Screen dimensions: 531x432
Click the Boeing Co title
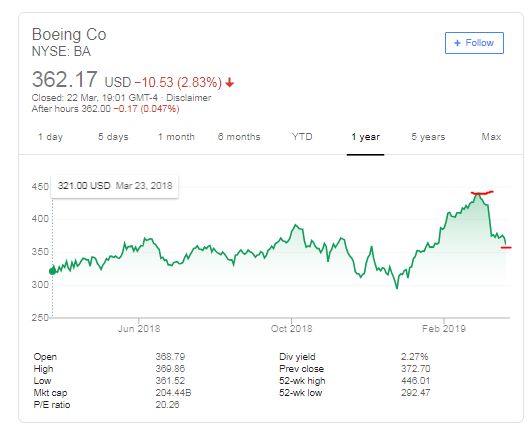[x=69, y=35]
